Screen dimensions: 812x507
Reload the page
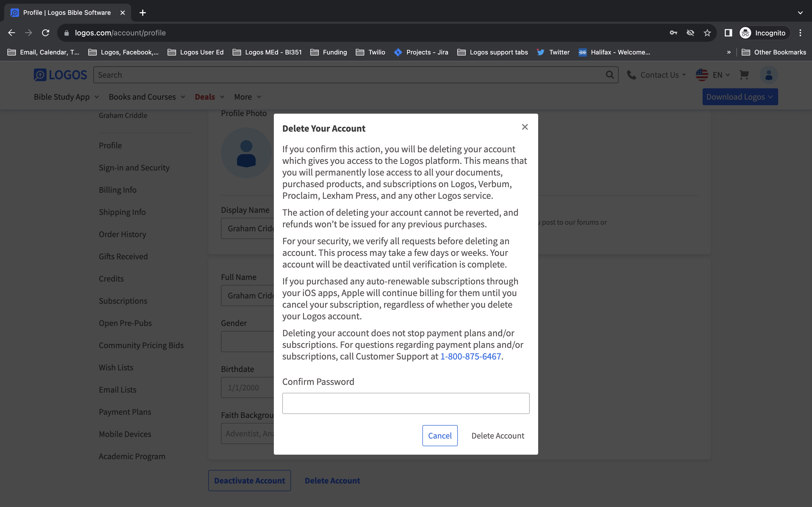[x=45, y=33]
